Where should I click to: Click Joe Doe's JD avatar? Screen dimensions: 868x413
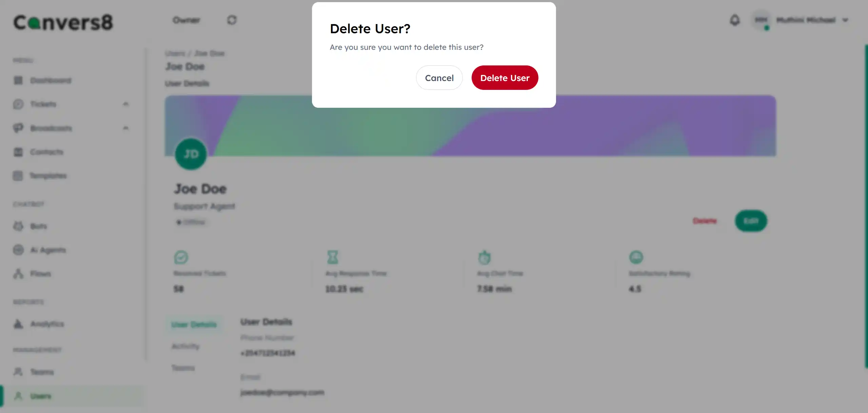(191, 154)
